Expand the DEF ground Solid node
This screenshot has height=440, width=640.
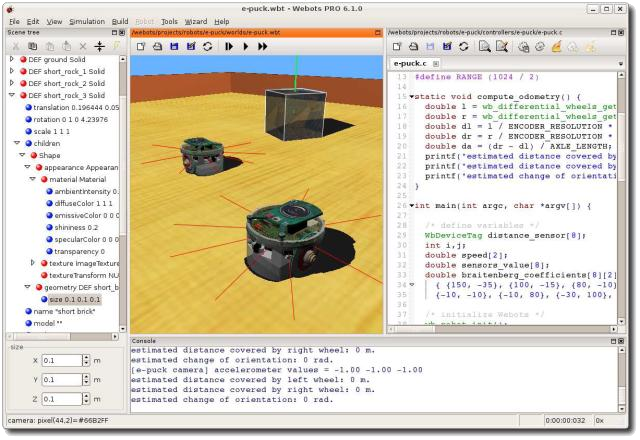[11, 60]
